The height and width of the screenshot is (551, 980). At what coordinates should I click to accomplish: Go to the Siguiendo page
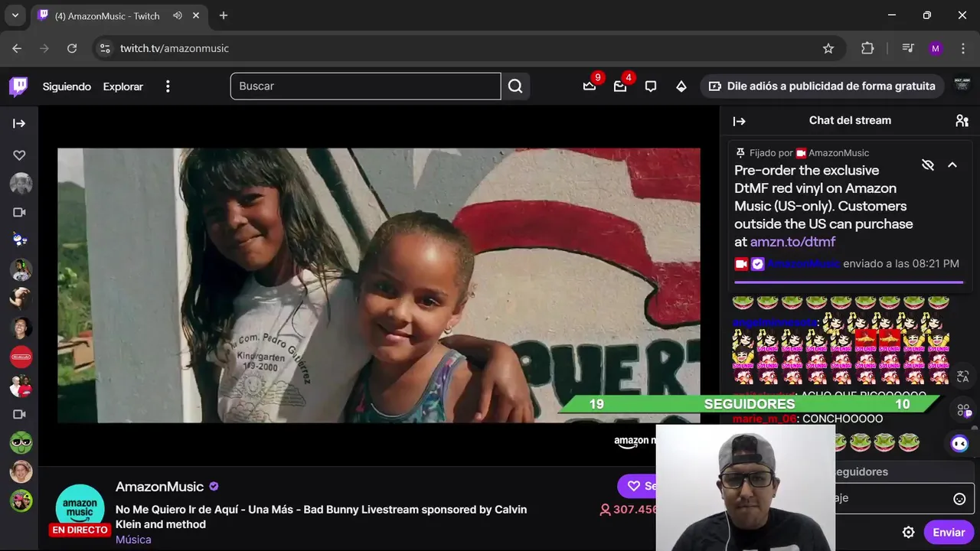point(67,86)
